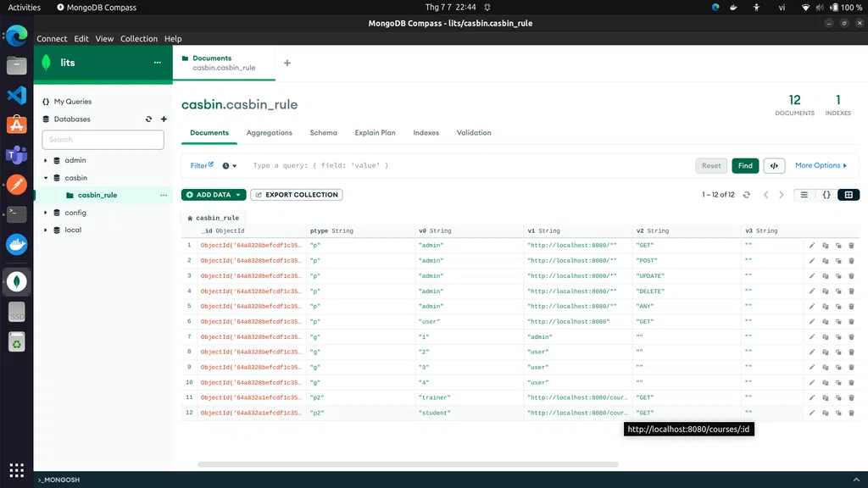This screenshot has width=868, height=488.
Task: Open filter documentation link icon
Action: point(211,164)
